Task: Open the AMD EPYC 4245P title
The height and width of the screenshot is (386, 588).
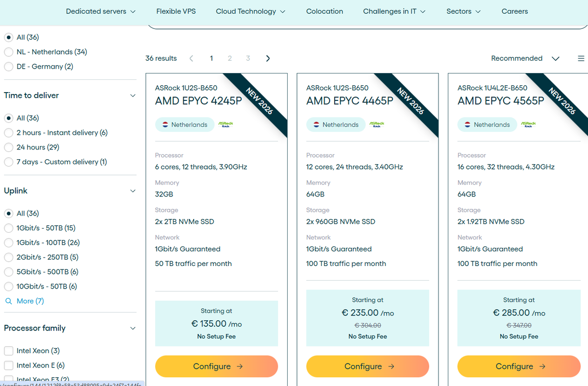Action: 198,101
